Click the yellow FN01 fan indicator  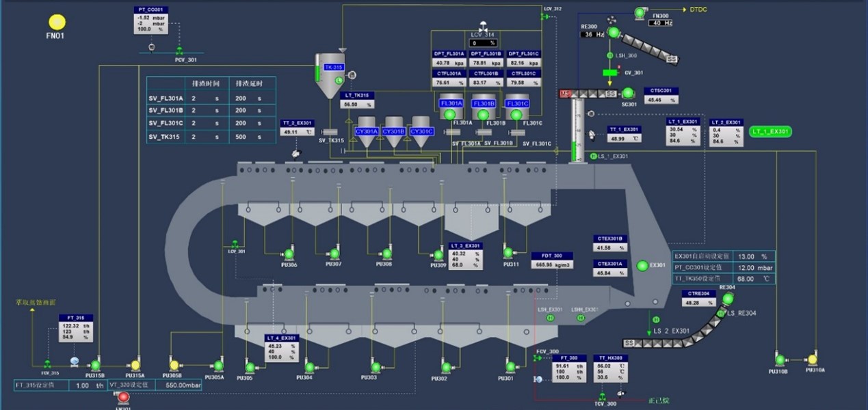click(56, 23)
